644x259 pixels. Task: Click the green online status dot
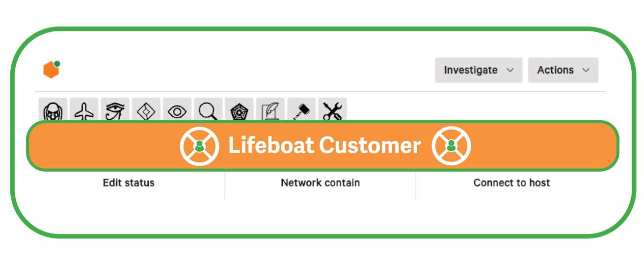pyautogui.click(x=57, y=64)
